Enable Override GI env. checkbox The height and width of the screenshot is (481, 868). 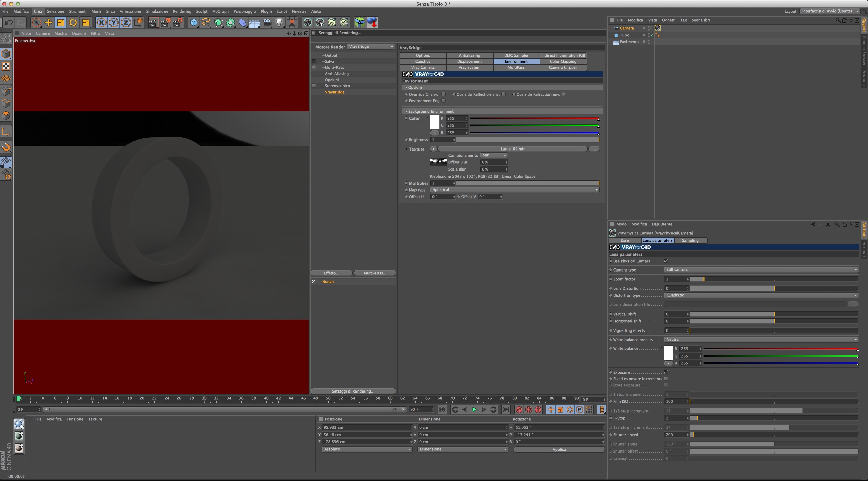[x=443, y=94]
